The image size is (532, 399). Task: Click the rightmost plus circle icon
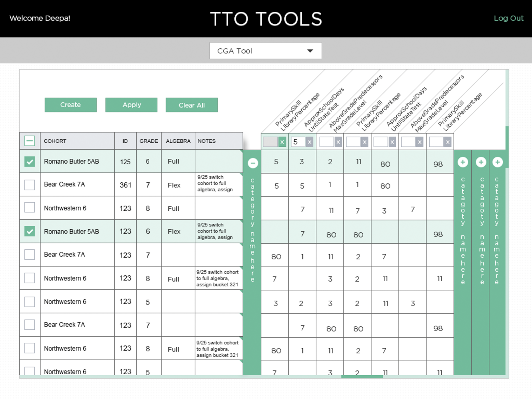[498, 162]
